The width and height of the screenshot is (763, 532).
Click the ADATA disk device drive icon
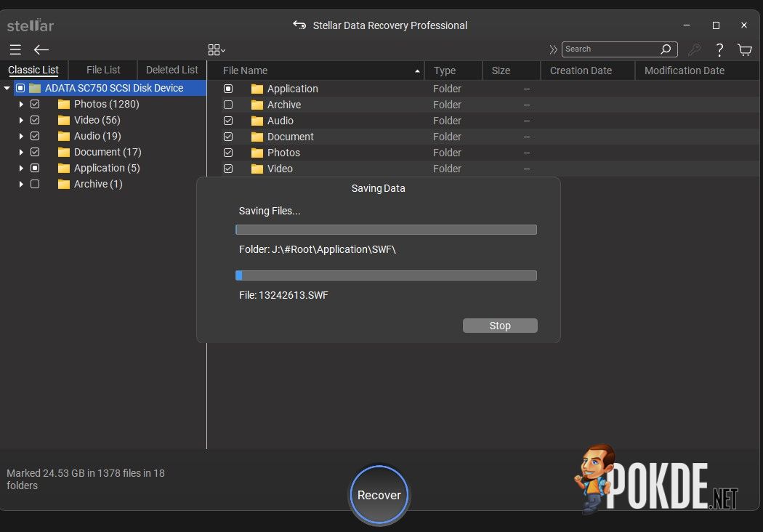click(x=35, y=88)
